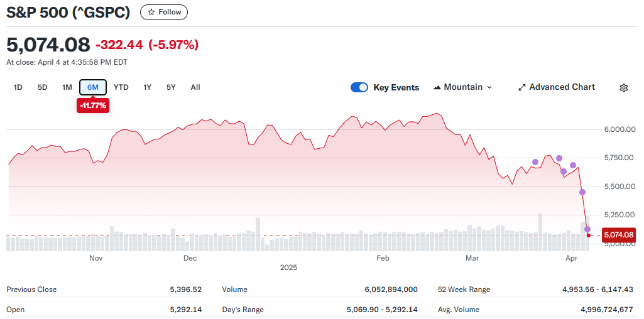Toggle the Key Events switch
Viewport: 644px width, 319px height.
click(x=359, y=87)
